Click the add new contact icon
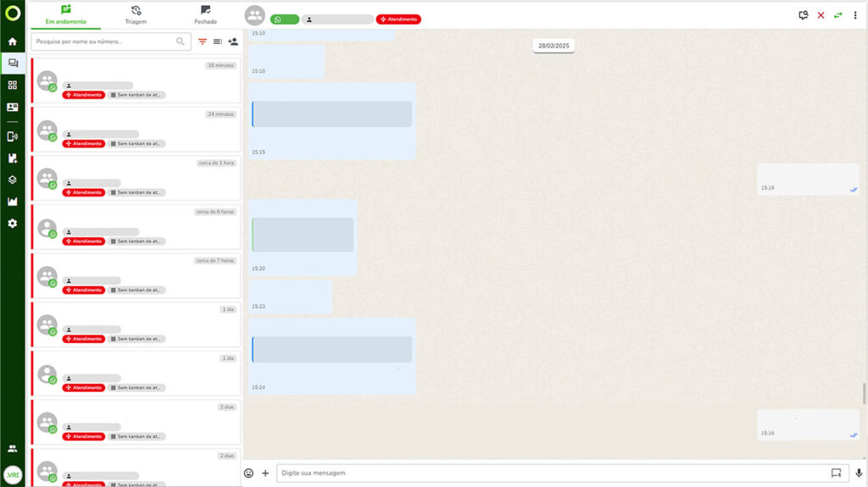The image size is (868, 487). [x=233, y=42]
